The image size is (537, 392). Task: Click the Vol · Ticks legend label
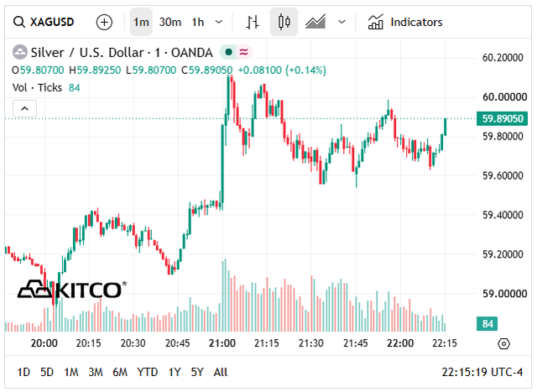[37, 88]
